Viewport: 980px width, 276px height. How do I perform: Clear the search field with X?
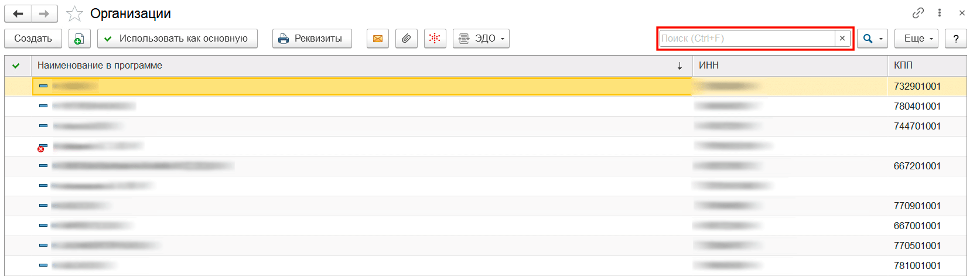842,38
